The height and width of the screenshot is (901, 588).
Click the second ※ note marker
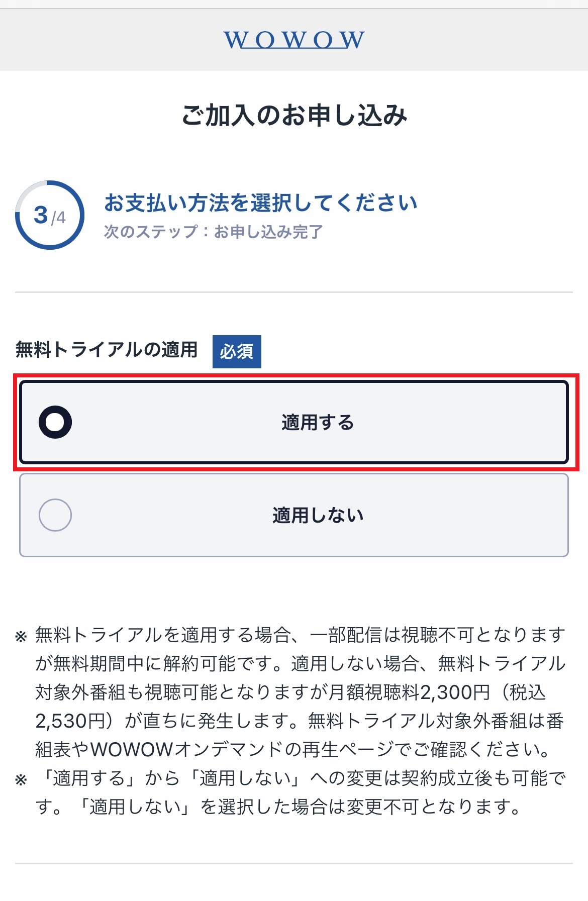[x=21, y=780]
